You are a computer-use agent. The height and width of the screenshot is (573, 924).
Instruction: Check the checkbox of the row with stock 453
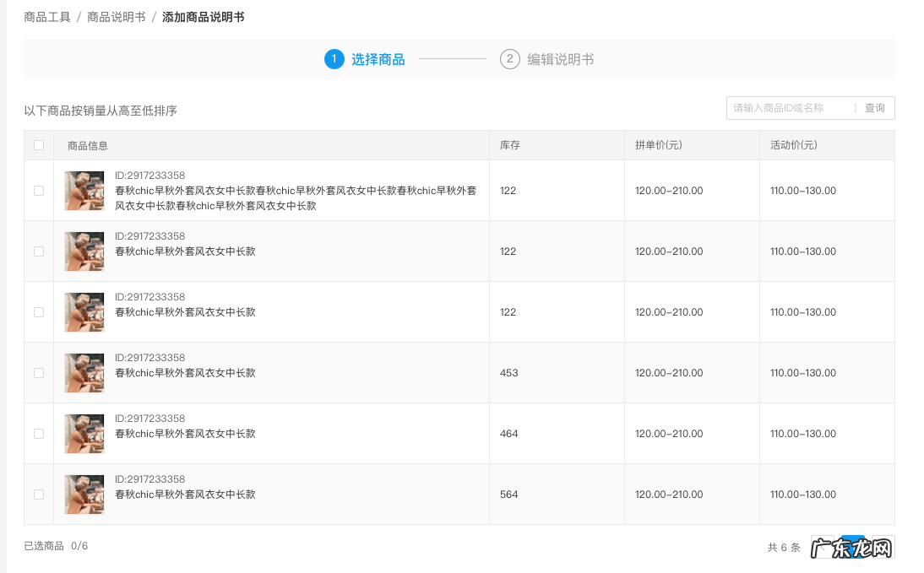coord(39,372)
